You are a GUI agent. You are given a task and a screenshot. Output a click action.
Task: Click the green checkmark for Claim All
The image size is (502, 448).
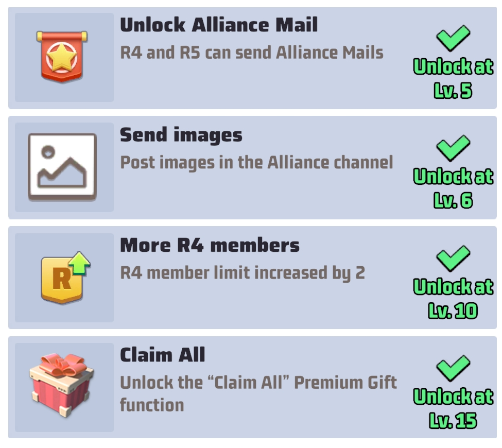tap(453, 368)
